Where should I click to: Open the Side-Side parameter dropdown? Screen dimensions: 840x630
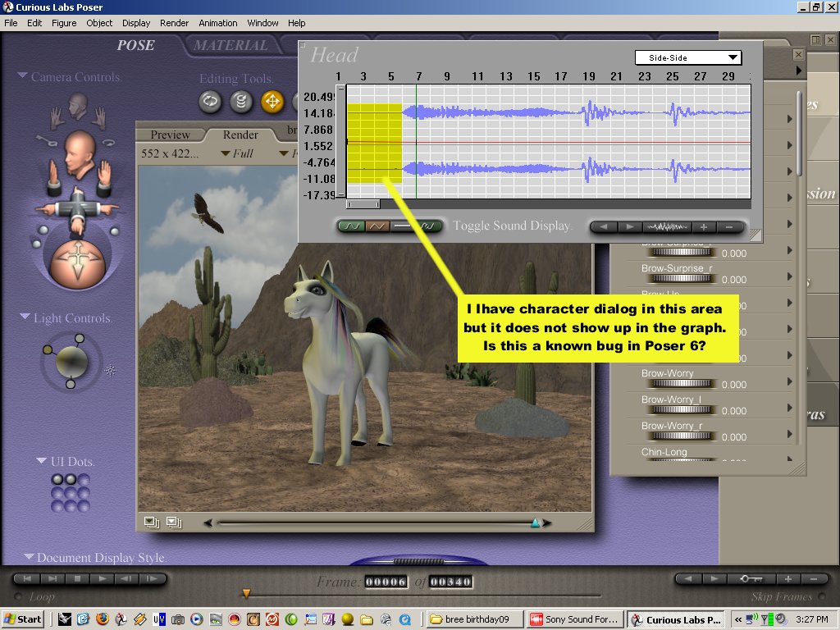(687, 57)
